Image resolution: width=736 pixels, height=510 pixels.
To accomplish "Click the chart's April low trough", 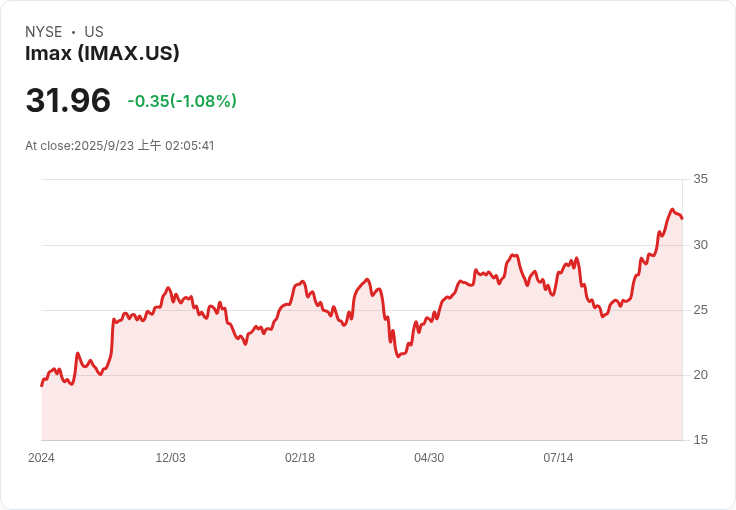I will 398,357.
